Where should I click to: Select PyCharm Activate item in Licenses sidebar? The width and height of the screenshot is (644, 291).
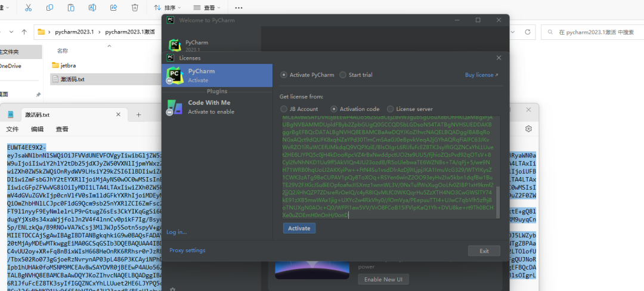click(x=217, y=76)
